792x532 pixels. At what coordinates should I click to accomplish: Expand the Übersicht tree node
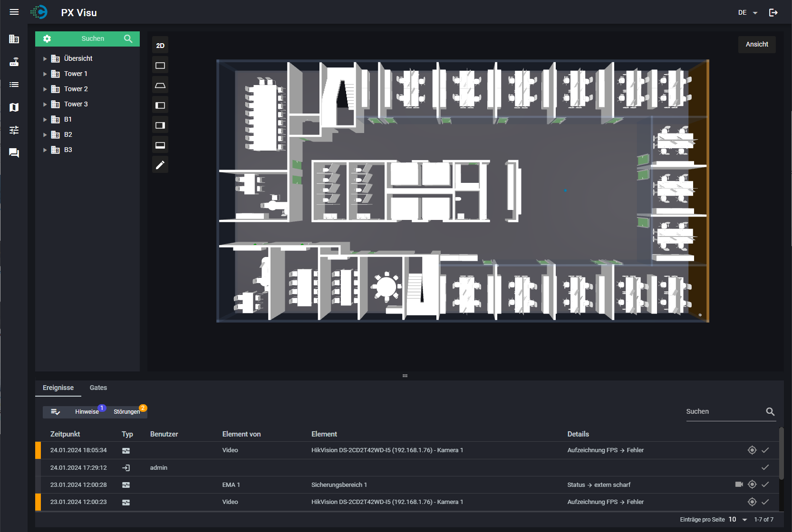[45, 59]
